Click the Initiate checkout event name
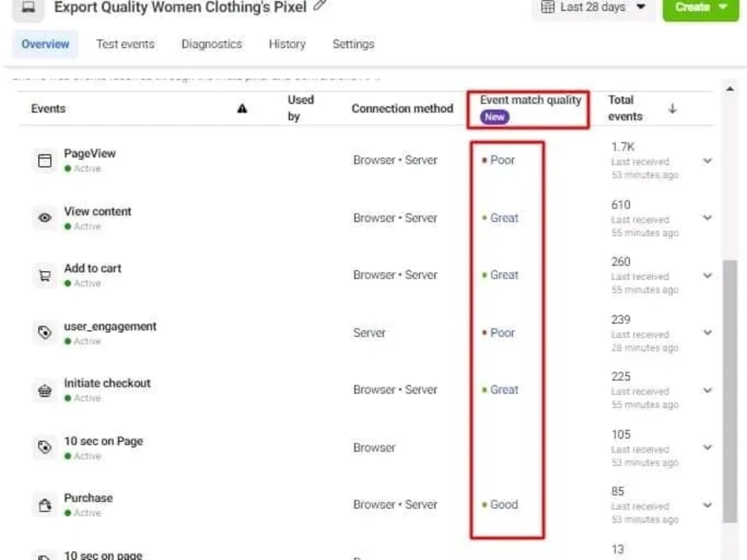 coord(107,383)
